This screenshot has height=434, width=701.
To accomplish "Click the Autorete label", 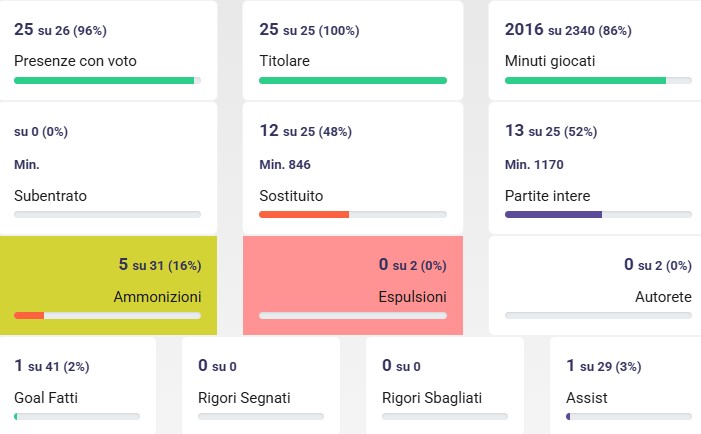I will point(663,296).
